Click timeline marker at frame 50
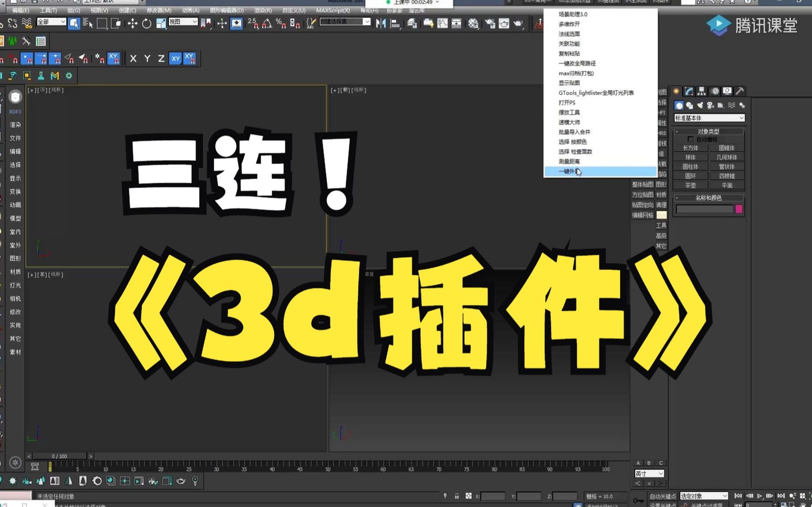Screen dimensions: 812x507 (x=328, y=468)
